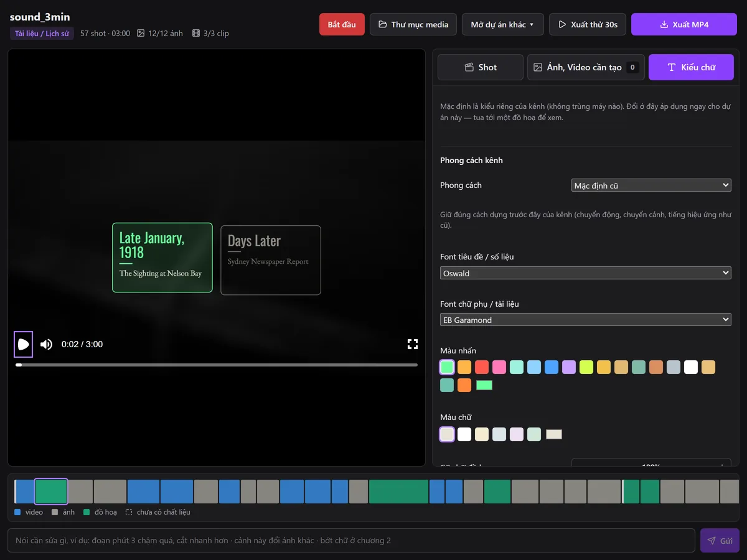747x560 pixels.
Task: Open the custom text color picker under Màu chữ
Action: [x=554, y=434]
